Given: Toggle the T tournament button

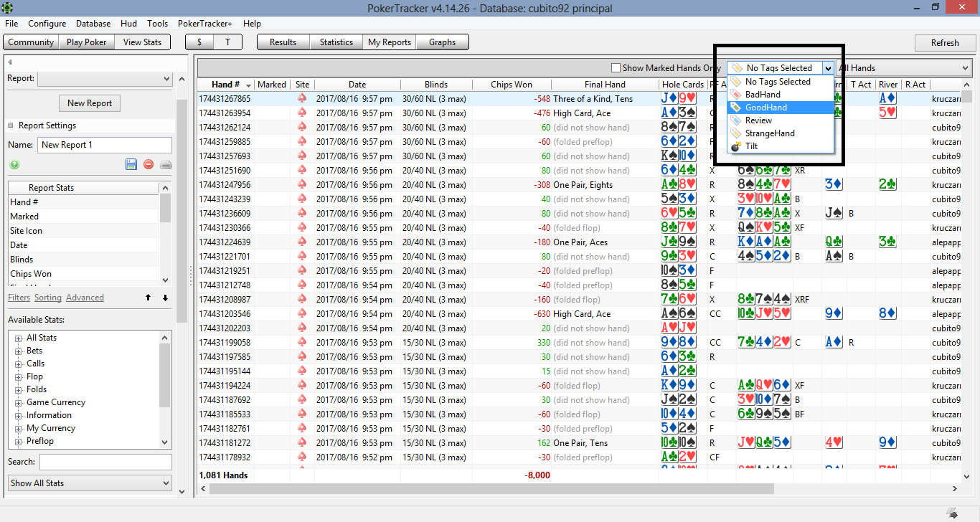Looking at the screenshot, I should pyautogui.click(x=227, y=42).
